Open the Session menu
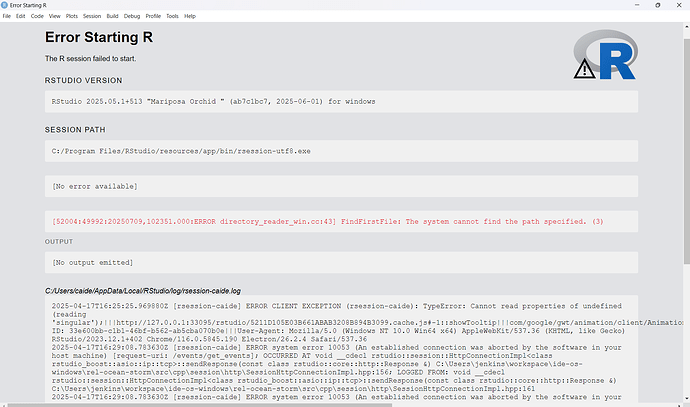 (x=92, y=16)
